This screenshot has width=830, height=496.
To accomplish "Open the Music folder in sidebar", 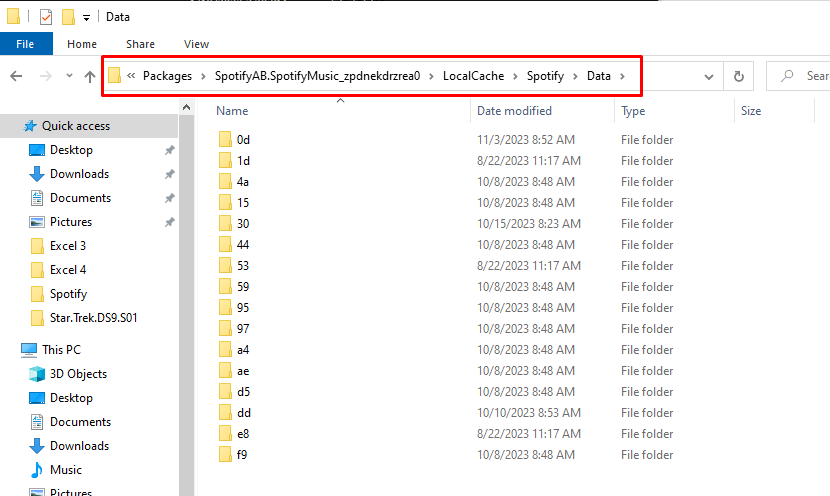I will pos(66,470).
